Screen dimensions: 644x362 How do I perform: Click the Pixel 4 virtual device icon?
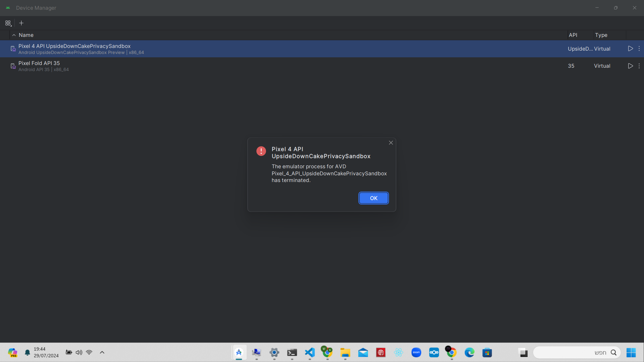pyautogui.click(x=13, y=49)
